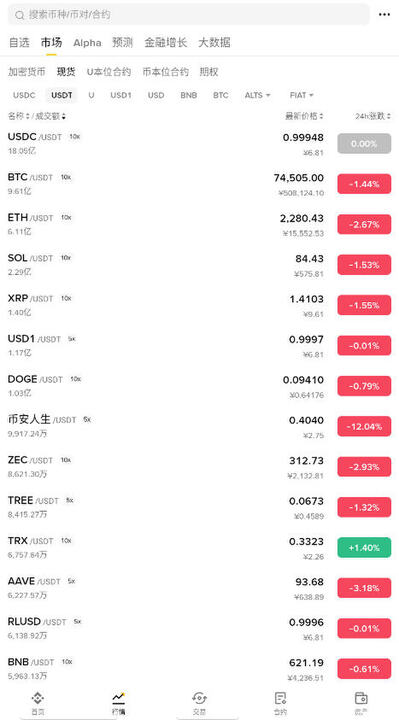Focus the coin search input field

pyautogui.click(x=189, y=15)
